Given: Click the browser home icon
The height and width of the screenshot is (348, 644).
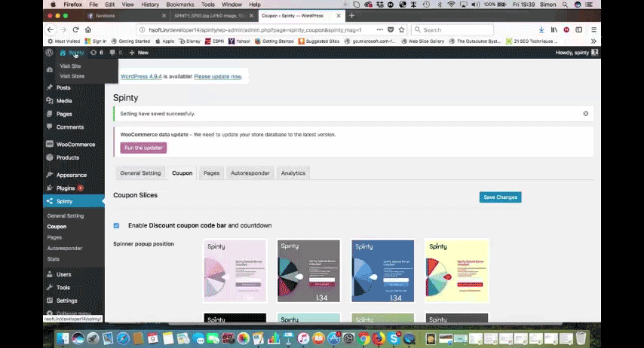Looking at the screenshot, I should click(x=88, y=29).
